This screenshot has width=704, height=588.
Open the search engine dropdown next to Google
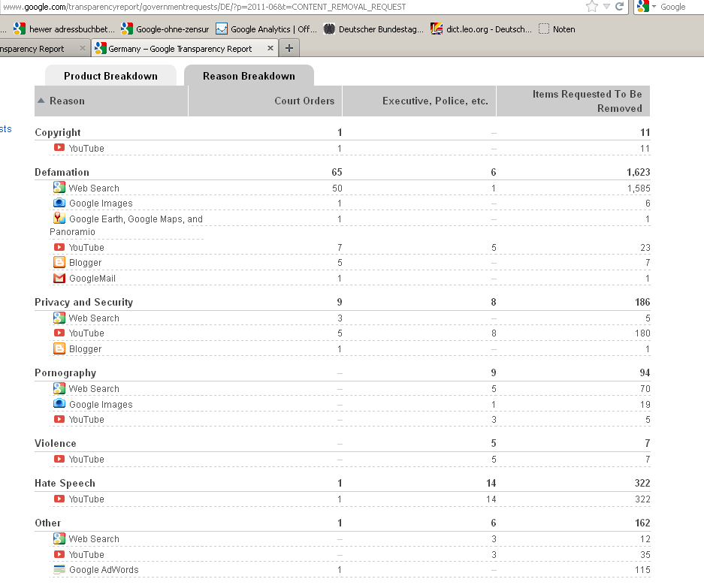pos(654,7)
